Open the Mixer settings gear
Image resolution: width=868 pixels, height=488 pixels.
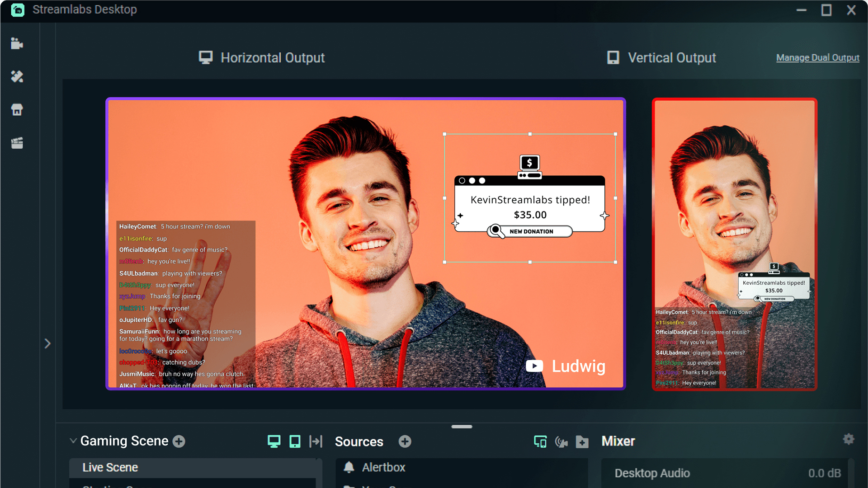pyautogui.click(x=849, y=439)
